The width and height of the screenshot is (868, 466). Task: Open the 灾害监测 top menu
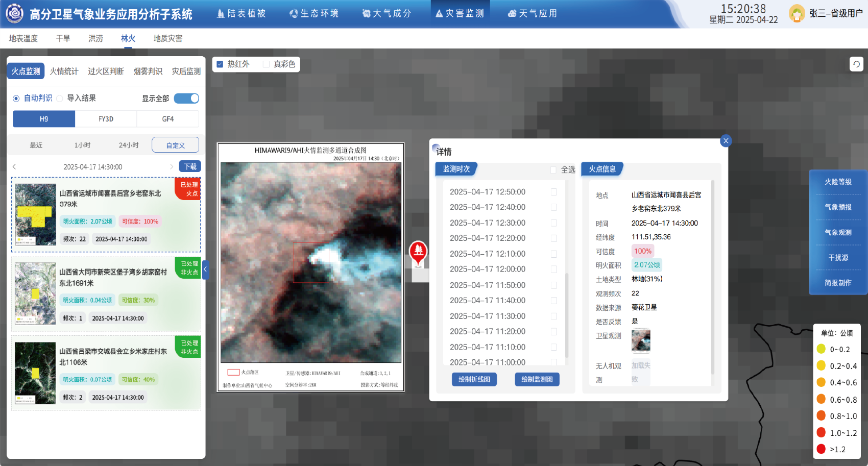point(460,14)
